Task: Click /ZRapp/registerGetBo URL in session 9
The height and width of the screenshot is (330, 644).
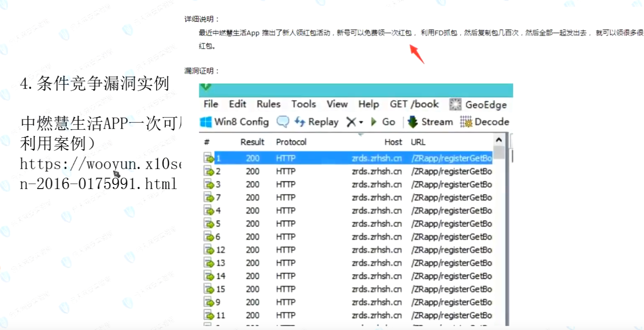Action: (x=451, y=302)
